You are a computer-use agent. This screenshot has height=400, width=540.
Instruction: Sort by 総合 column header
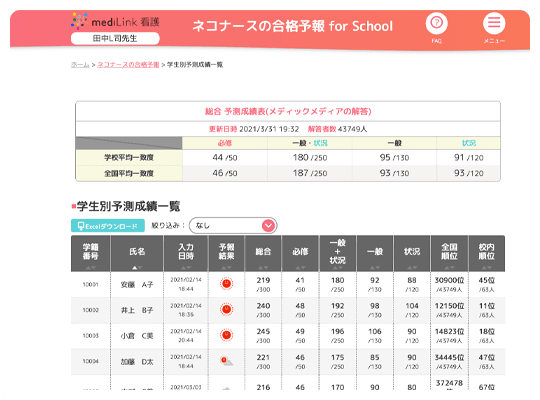pos(263,254)
